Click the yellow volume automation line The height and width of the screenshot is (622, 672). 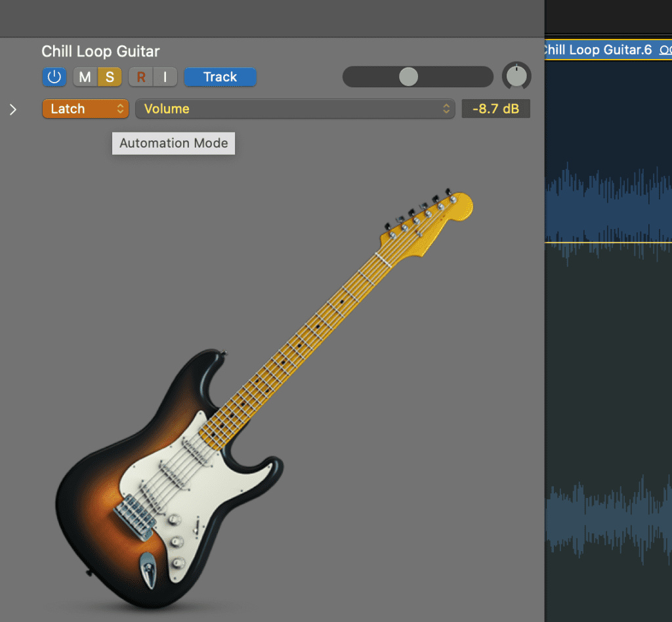[x=608, y=243]
